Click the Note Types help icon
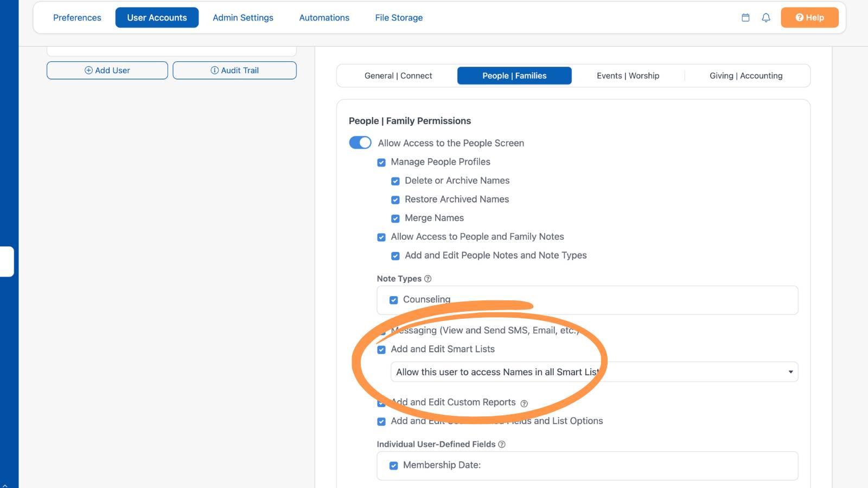The height and width of the screenshot is (488, 868). pos(427,279)
